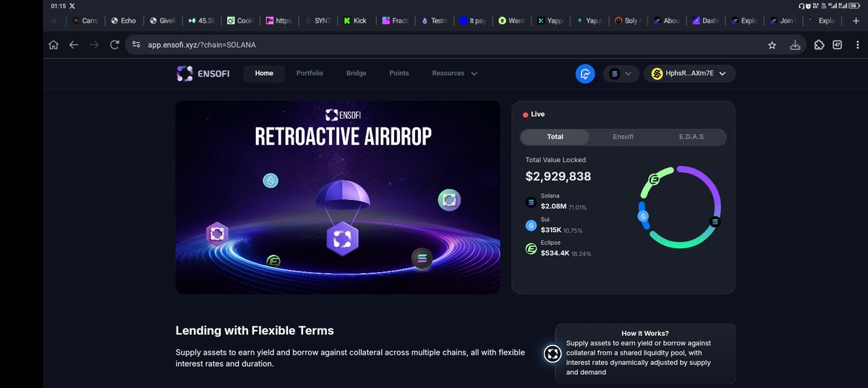Screen dimensions: 868x388
Task: Click the Retroactive Airdrop banner
Action: point(338,197)
